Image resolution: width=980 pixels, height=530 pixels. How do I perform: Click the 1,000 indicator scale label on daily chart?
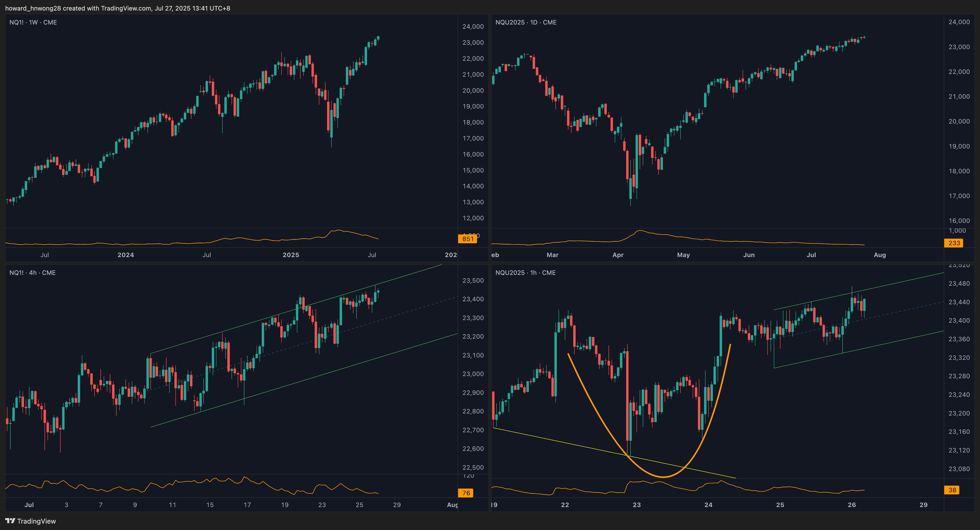[957, 231]
